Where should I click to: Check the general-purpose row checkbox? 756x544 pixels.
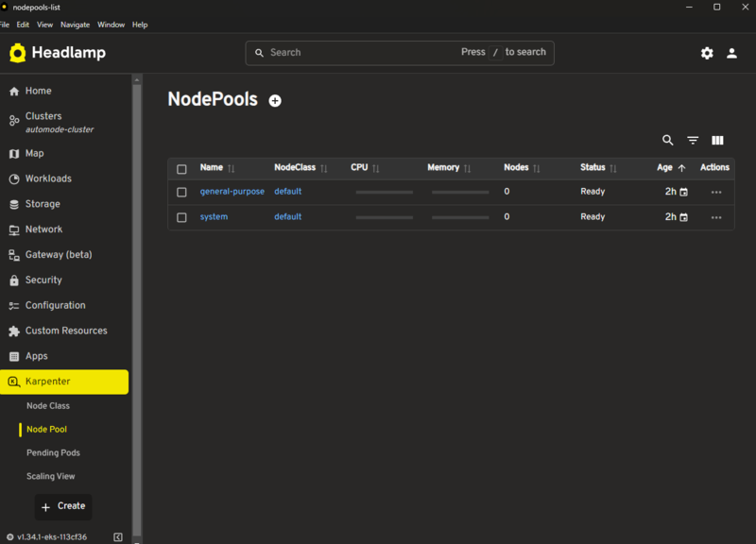click(181, 193)
